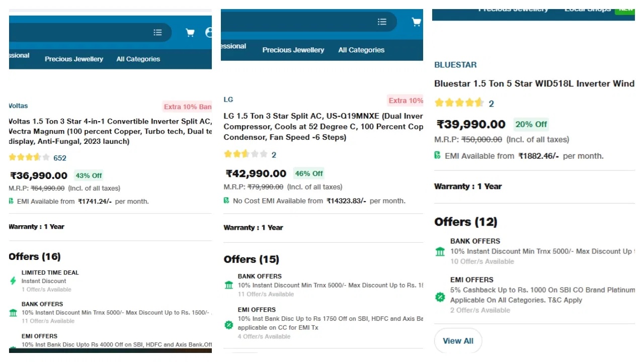Image resolution: width=644 pixels, height=362 pixels.
Task: Click the 43% Off discount tag
Action: coord(89,175)
